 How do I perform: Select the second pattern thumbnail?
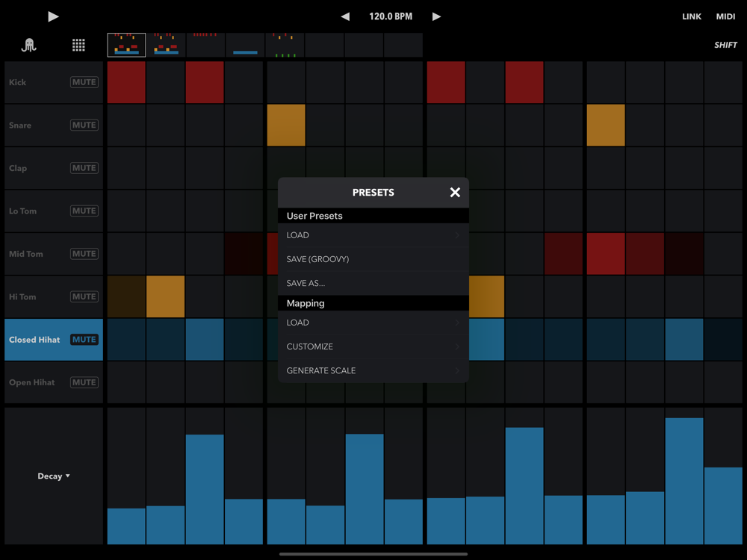tap(166, 45)
